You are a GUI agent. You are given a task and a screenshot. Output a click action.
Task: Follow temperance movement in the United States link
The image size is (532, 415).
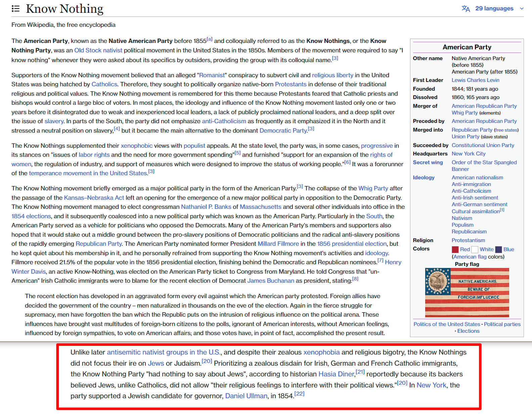(x=88, y=173)
